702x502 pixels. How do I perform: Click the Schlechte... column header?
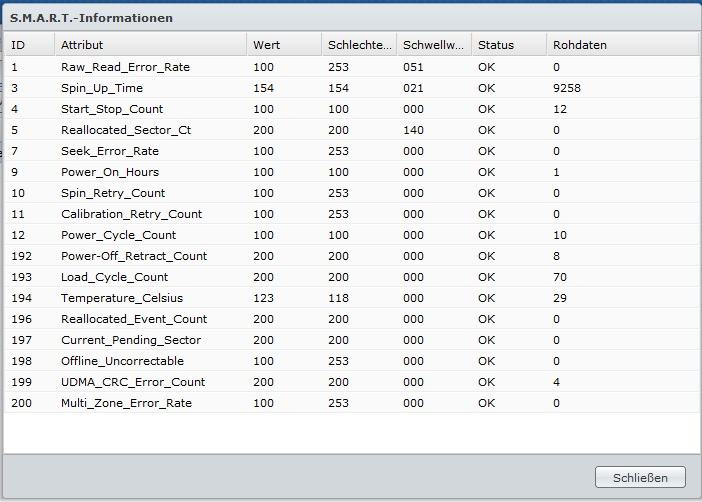[x=359, y=45]
